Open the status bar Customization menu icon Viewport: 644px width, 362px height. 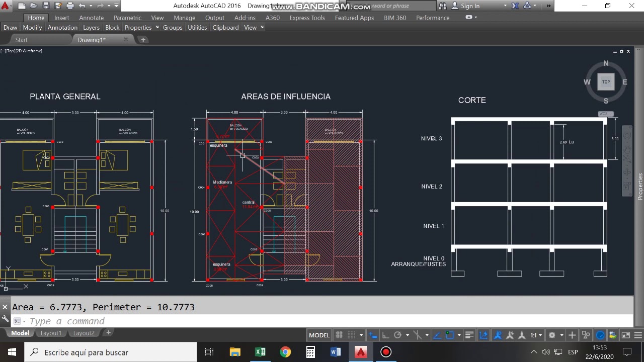point(637,335)
